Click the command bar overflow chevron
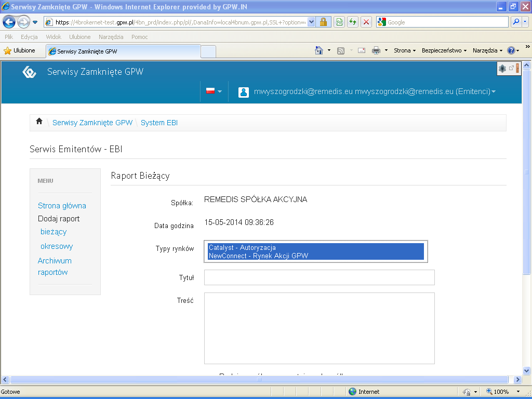The image size is (532, 399). tap(528, 46)
